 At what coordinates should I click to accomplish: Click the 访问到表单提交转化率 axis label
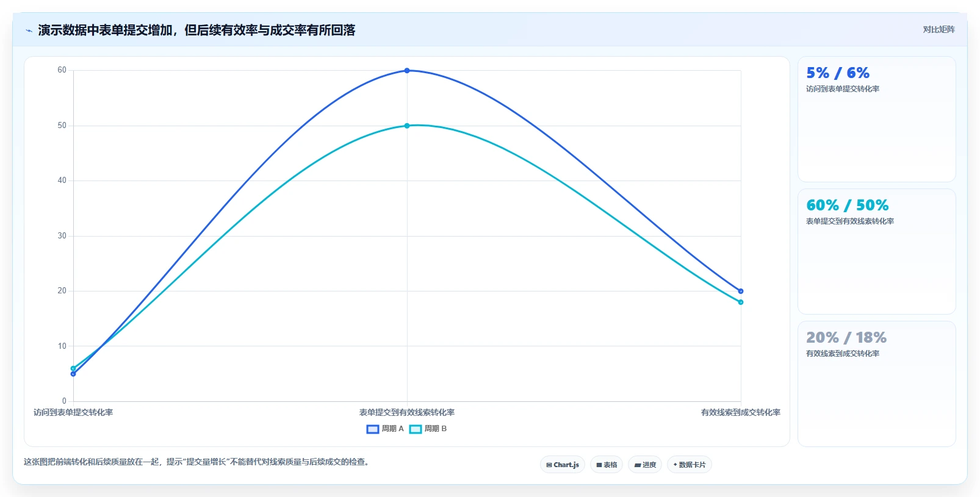(x=73, y=412)
